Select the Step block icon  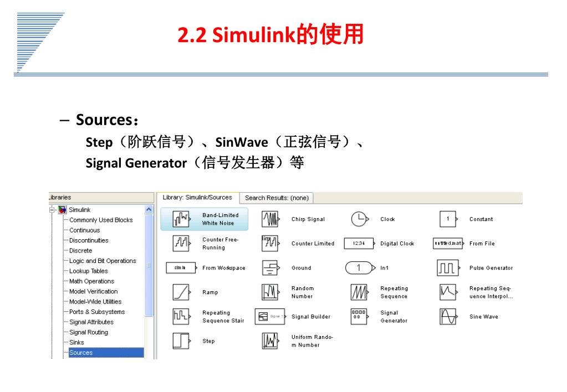(x=181, y=341)
